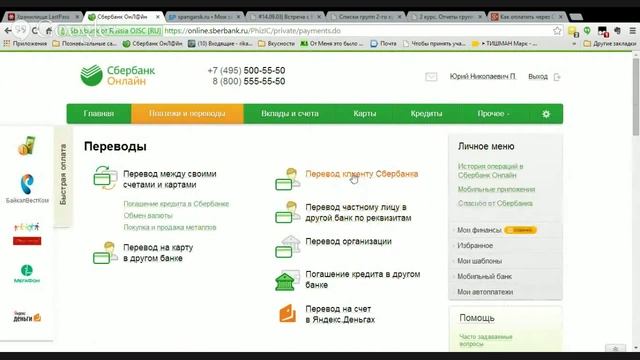Image resolution: width=640 pixels, height=360 pixels.
Task: Go back with the browser back arrow
Action: coord(7,31)
